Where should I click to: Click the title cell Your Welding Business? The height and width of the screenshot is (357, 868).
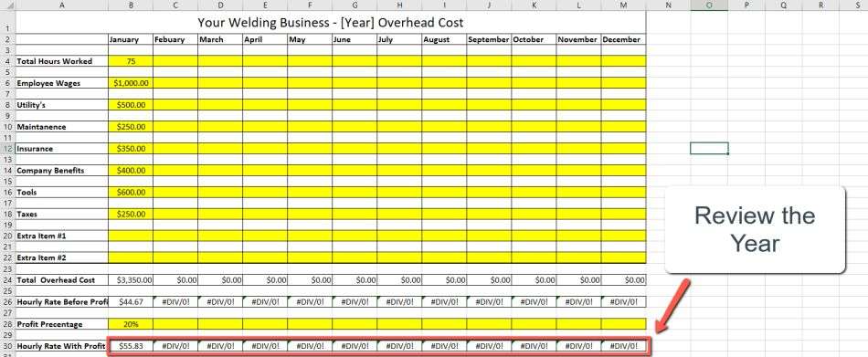[x=331, y=23]
